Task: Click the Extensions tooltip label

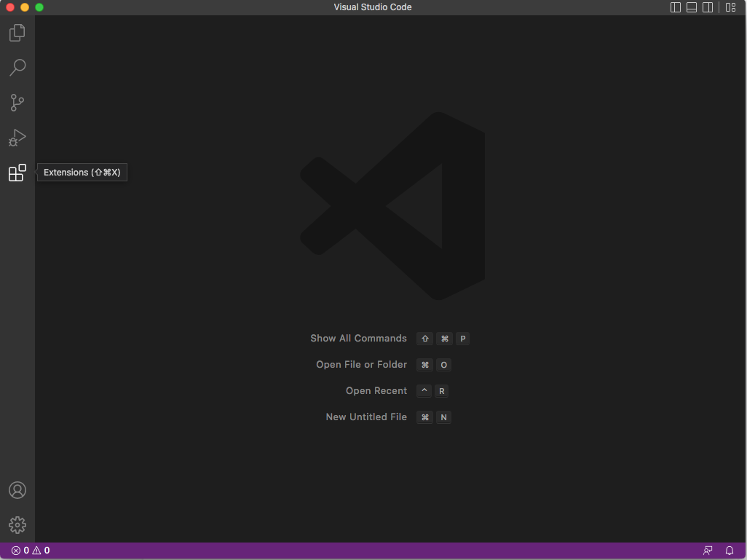Action: (82, 172)
